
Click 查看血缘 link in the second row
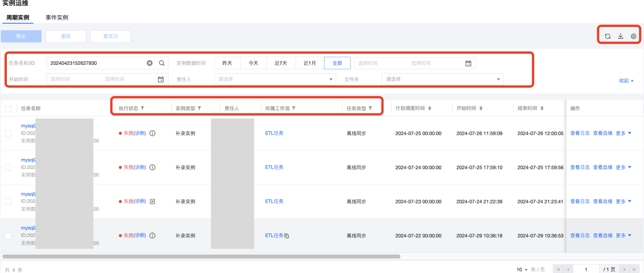click(x=602, y=167)
